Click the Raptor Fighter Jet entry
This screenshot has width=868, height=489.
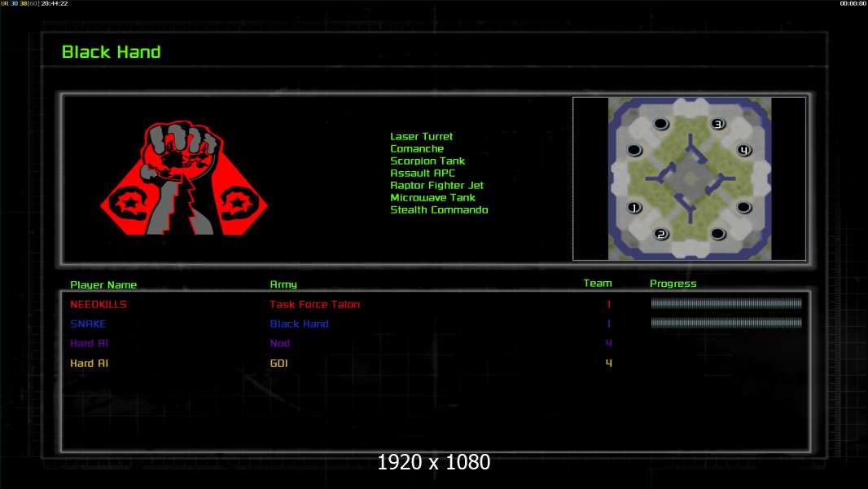[436, 185]
